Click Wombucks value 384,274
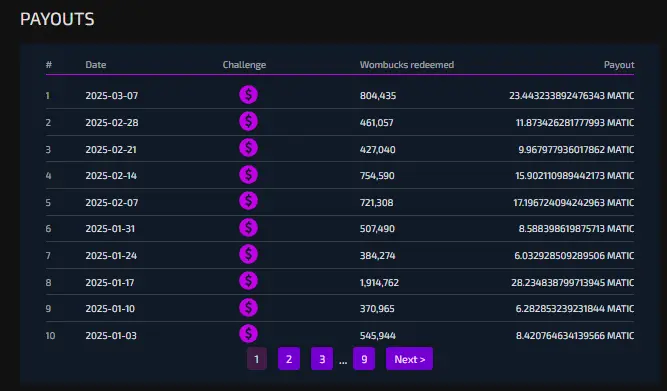The height and width of the screenshot is (391, 667). (x=377, y=256)
